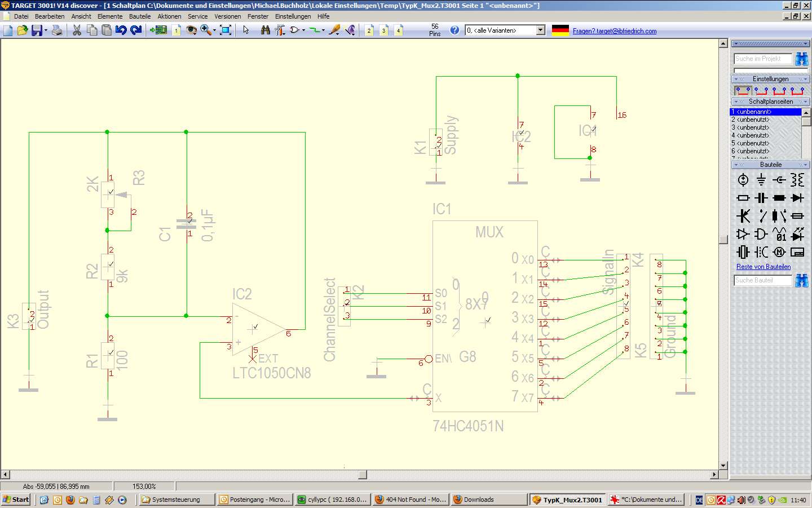This screenshot has height=508, width=812.
Task: Insert an LED symbol from Bauteile
Action: [x=797, y=234]
